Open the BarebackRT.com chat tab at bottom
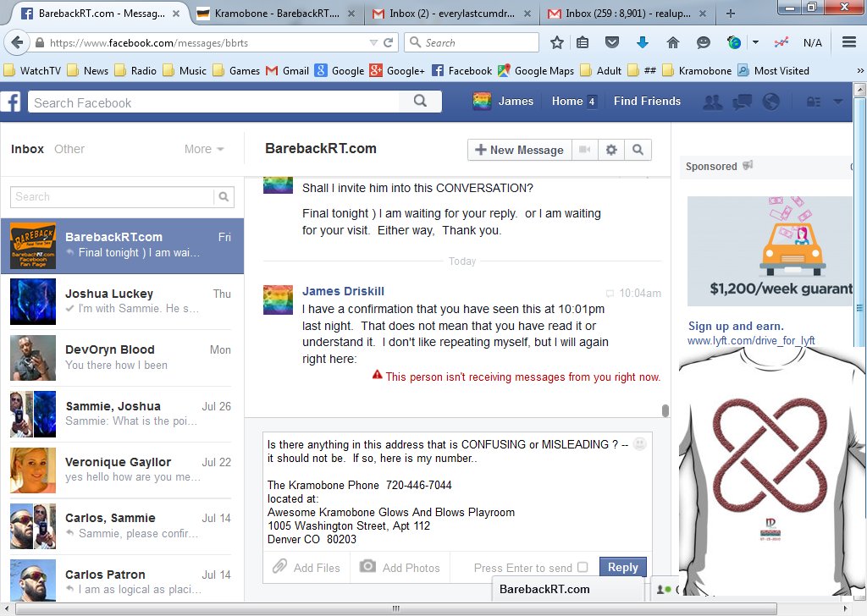The height and width of the screenshot is (616, 867). click(568, 589)
